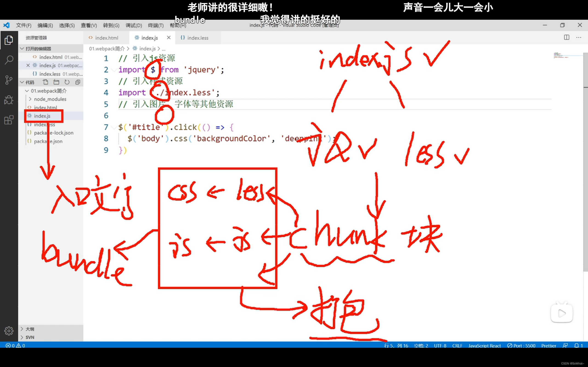Select Prettier in the status bar

549,345
